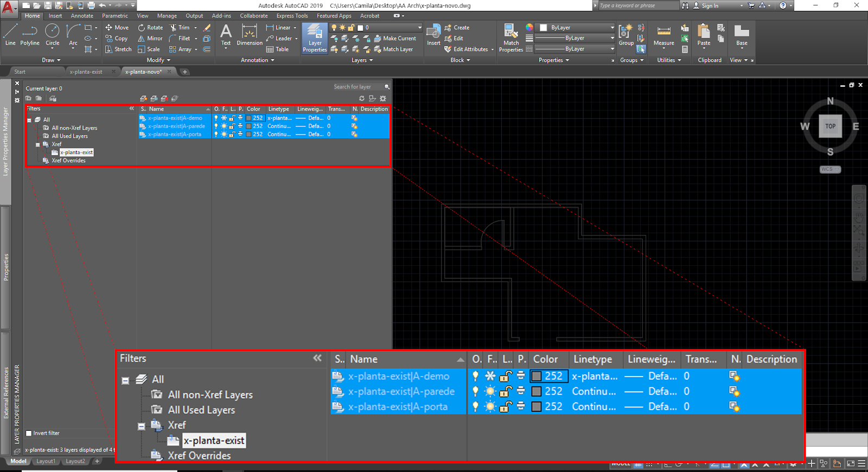This screenshot has width=868, height=472.
Task: Click the Help question mark icon
Action: click(783, 5)
